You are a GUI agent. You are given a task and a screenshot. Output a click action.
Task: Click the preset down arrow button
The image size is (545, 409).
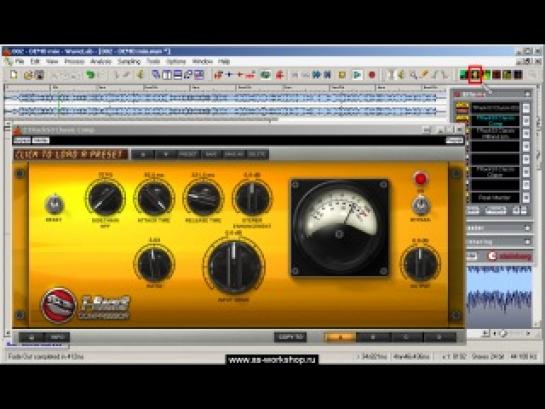click(166, 155)
